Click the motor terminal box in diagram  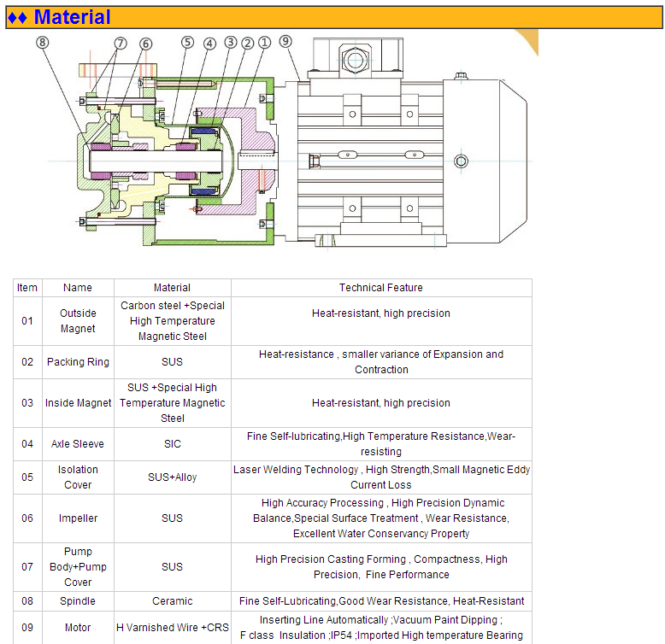pyautogui.click(x=357, y=58)
